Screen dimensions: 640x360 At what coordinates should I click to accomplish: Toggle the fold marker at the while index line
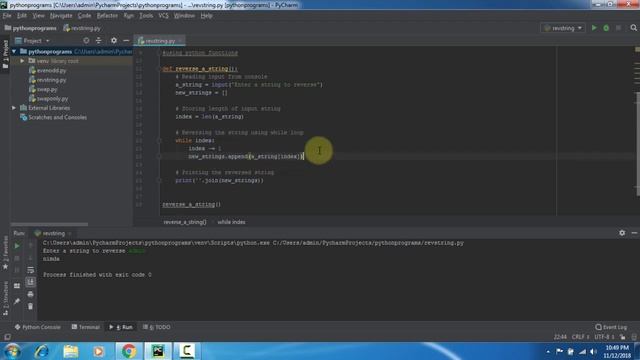(159, 140)
